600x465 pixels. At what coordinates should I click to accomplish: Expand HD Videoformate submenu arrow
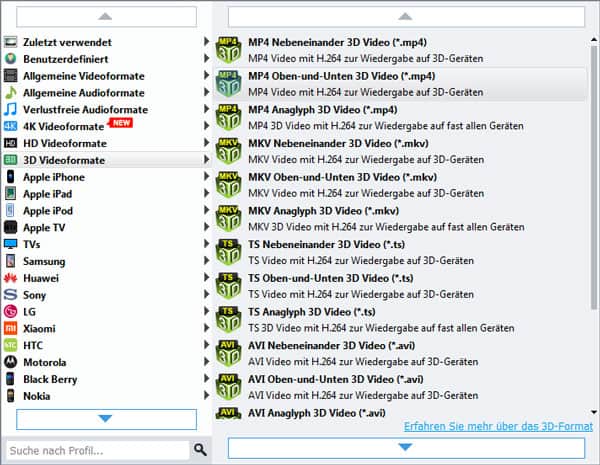click(x=206, y=142)
